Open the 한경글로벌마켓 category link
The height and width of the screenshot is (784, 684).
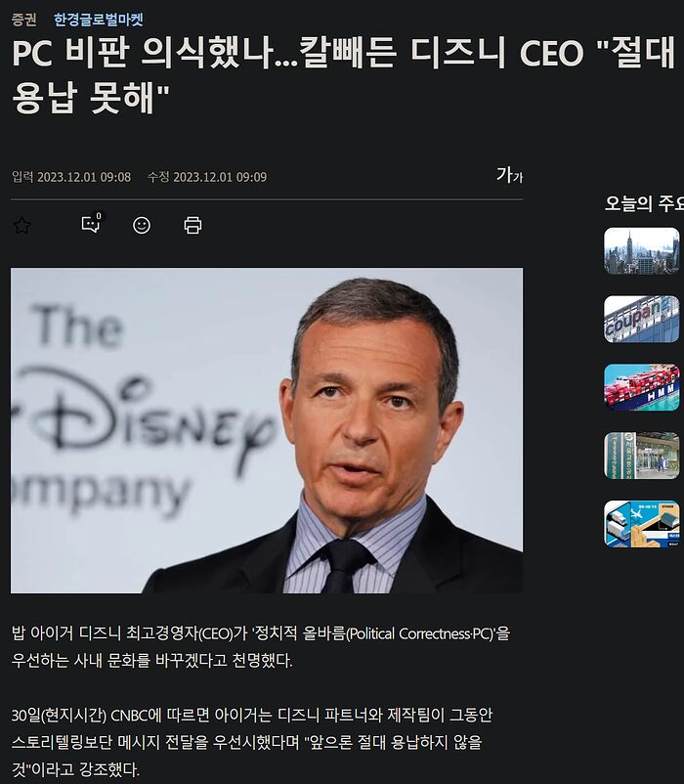[99, 20]
